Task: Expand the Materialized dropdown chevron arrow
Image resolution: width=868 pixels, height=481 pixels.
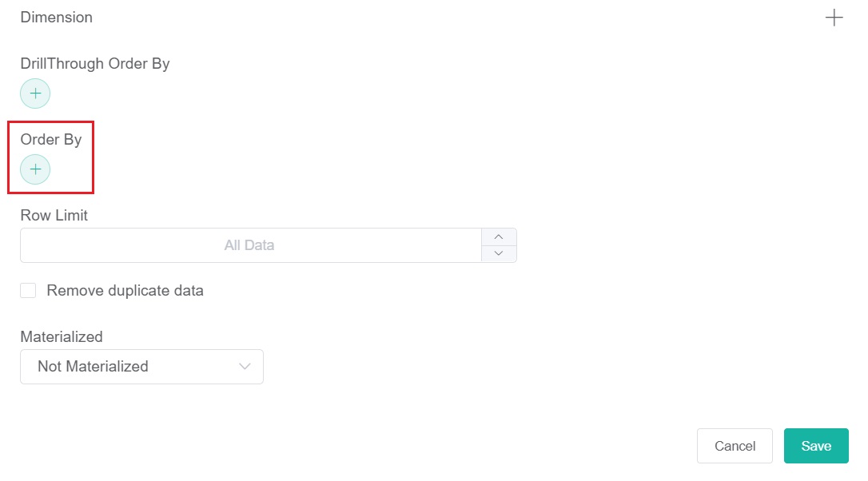Action: coord(245,367)
